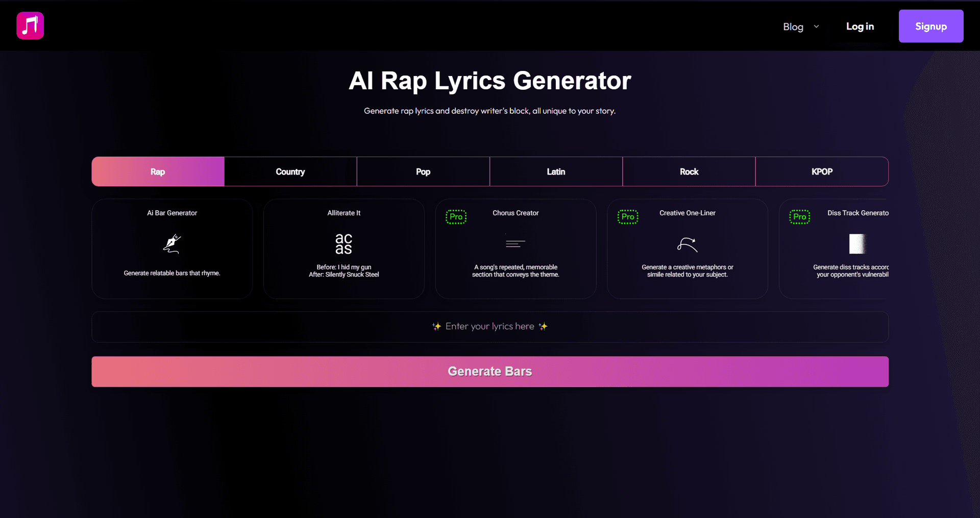980x518 pixels.
Task: Switch to the Latin genre tab
Action: click(555, 171)
